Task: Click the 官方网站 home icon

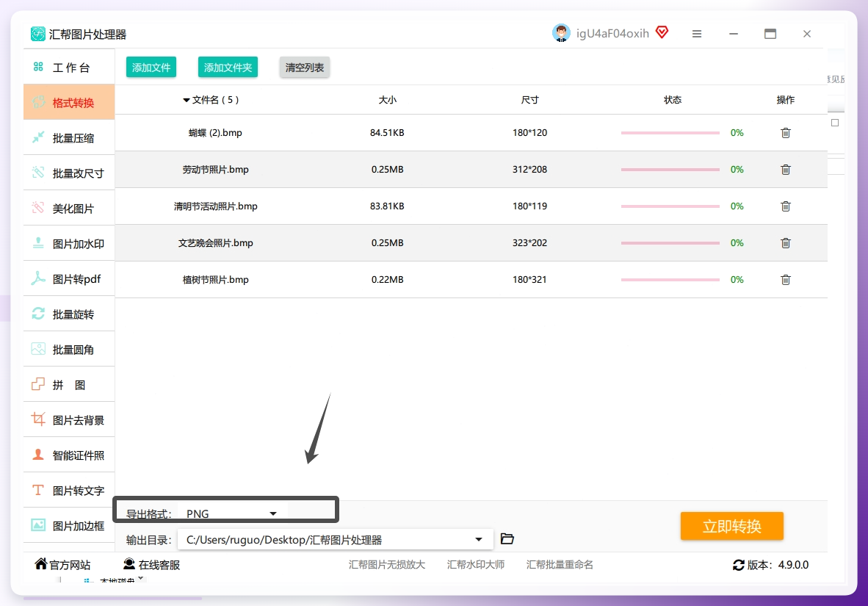Action: 41,564
